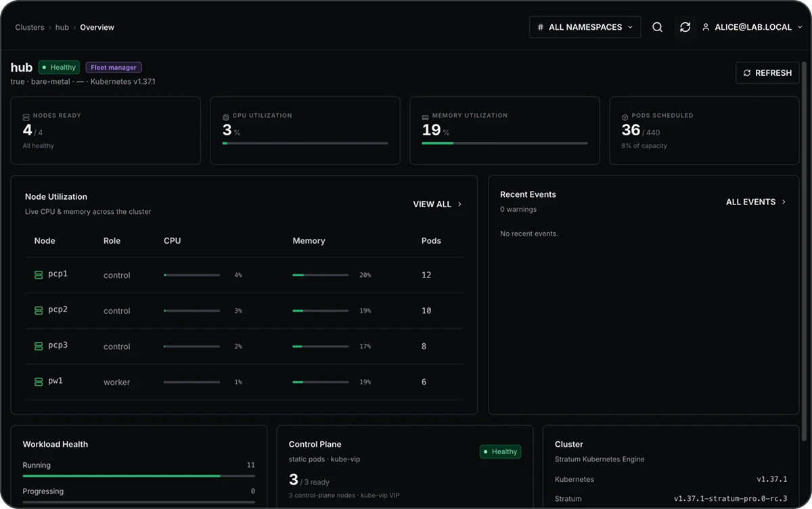Image resolution: width=812 pixels, height=509 pixels.
Task: Click the Fleet manager badge
Action: (x=114, y=67)
